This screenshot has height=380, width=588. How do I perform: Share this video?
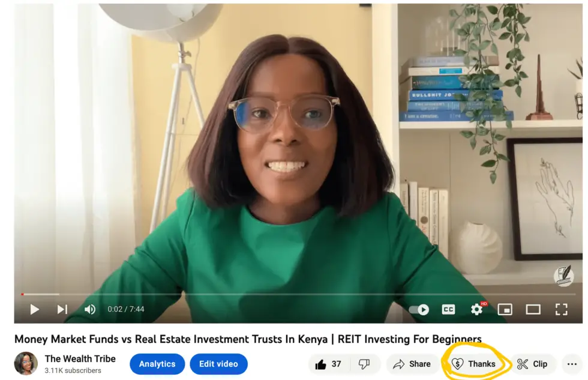pos(412,364)
